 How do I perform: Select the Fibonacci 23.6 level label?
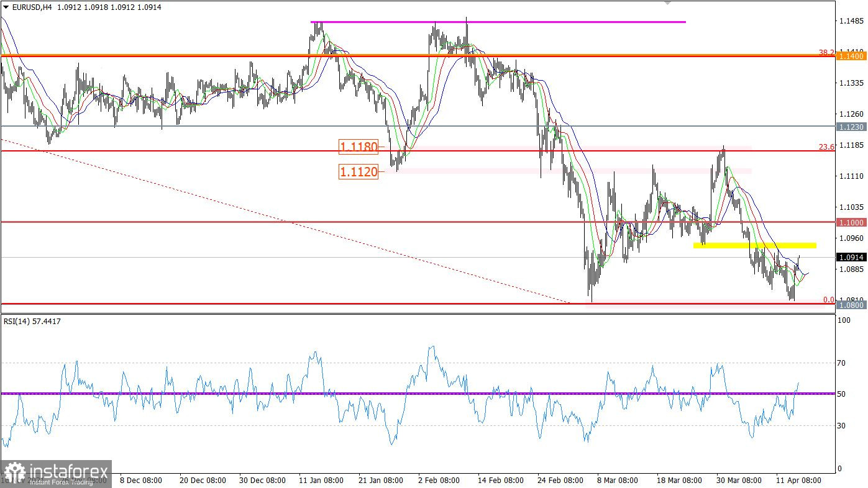826,147
